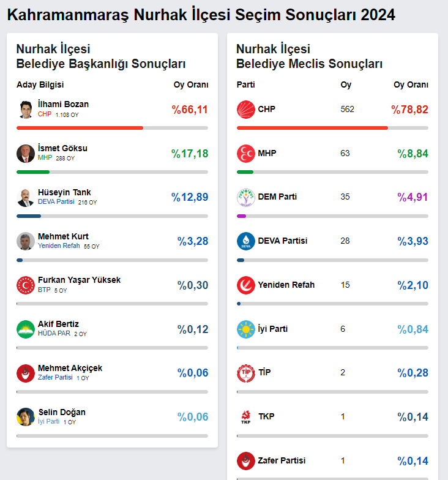Select the İyi Parti sun logo
Screen dimensions: 448x480
245,329
